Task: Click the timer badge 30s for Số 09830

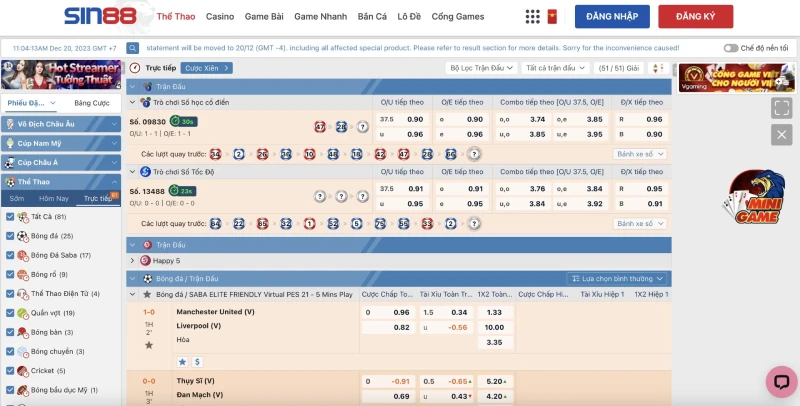Action: point(184,121)
